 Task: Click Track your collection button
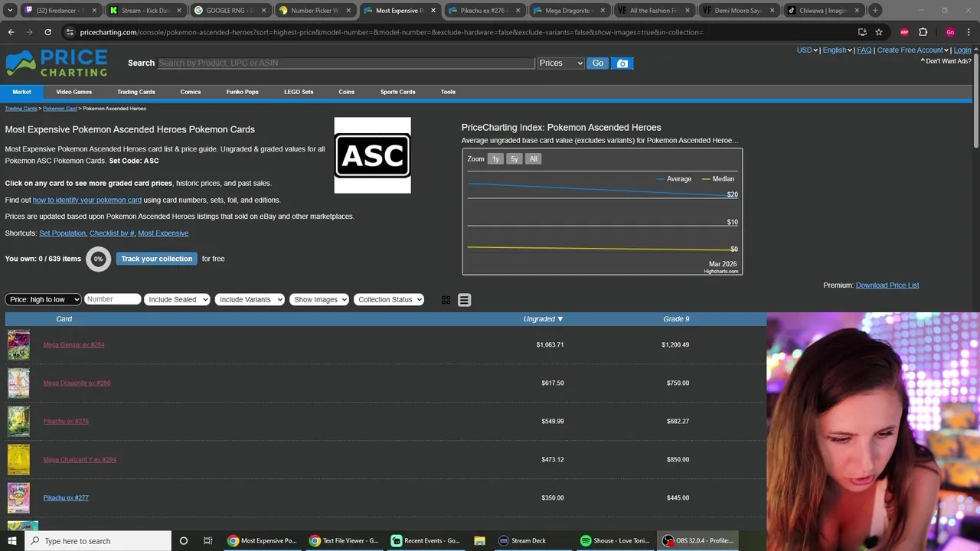coord(156,259)
